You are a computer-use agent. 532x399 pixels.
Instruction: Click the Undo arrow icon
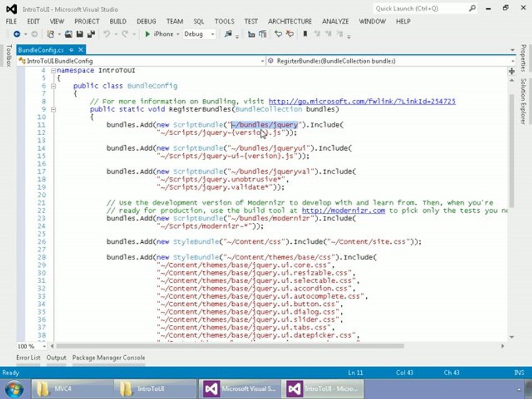pos(107,34)
